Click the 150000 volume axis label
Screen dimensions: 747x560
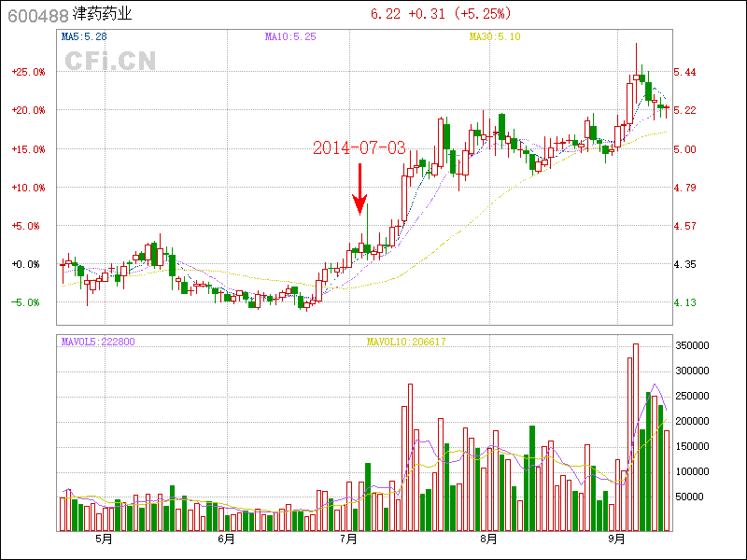pos(692,447)
